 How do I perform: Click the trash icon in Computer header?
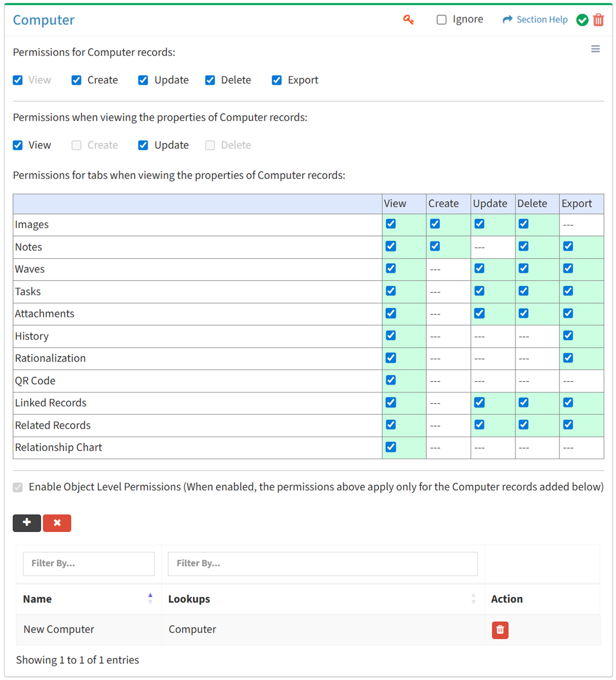pos(598,20)
